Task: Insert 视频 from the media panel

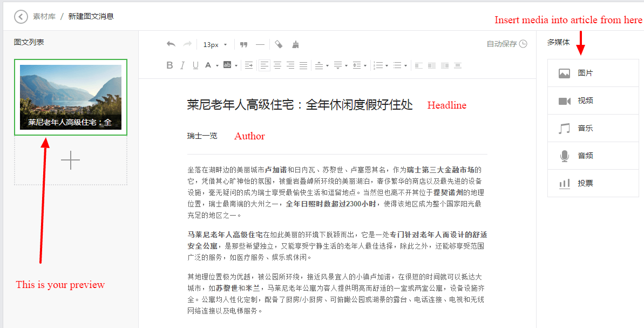Action: click(593, 101)
